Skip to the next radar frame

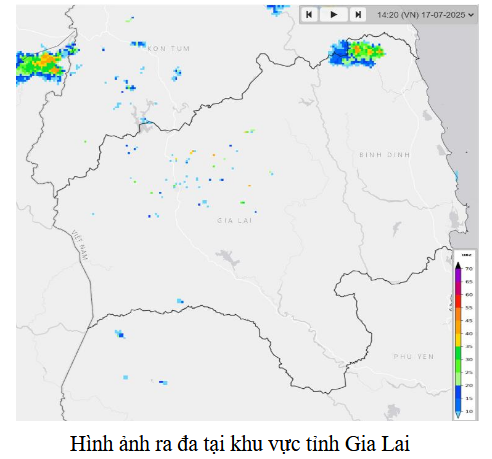(x=358, y=15)
